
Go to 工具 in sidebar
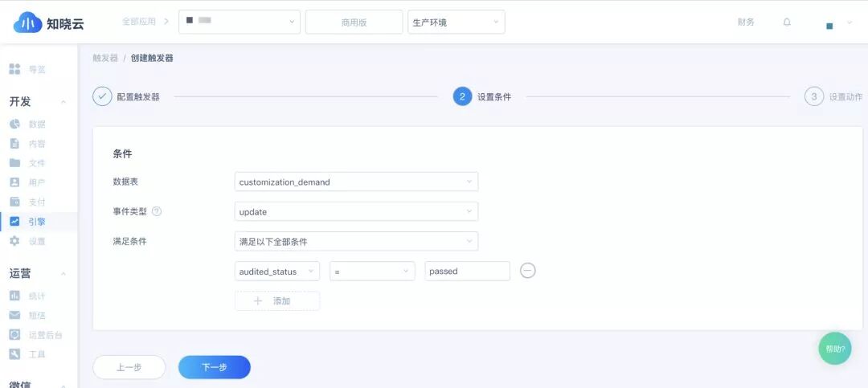[x=37, y=353]
